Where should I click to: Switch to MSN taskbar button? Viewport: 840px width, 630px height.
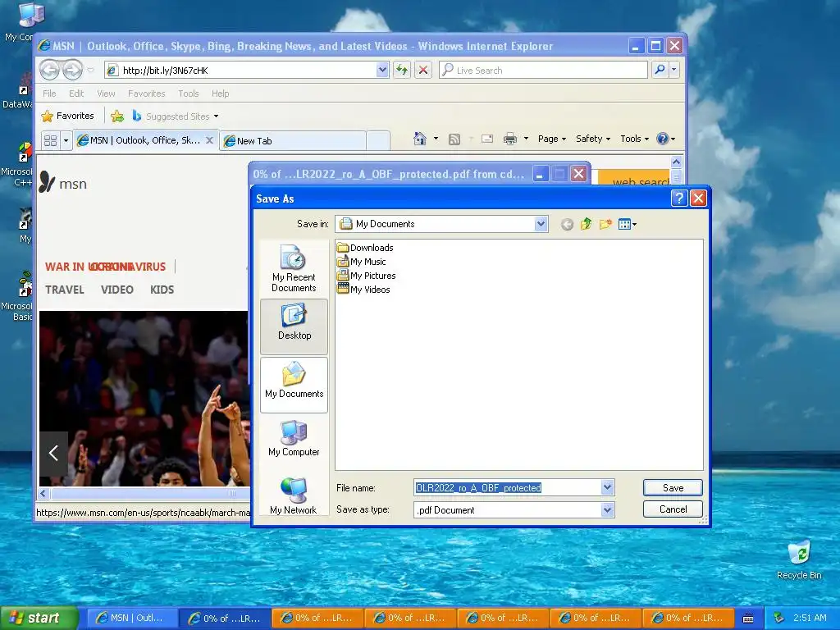coord(131,618)
